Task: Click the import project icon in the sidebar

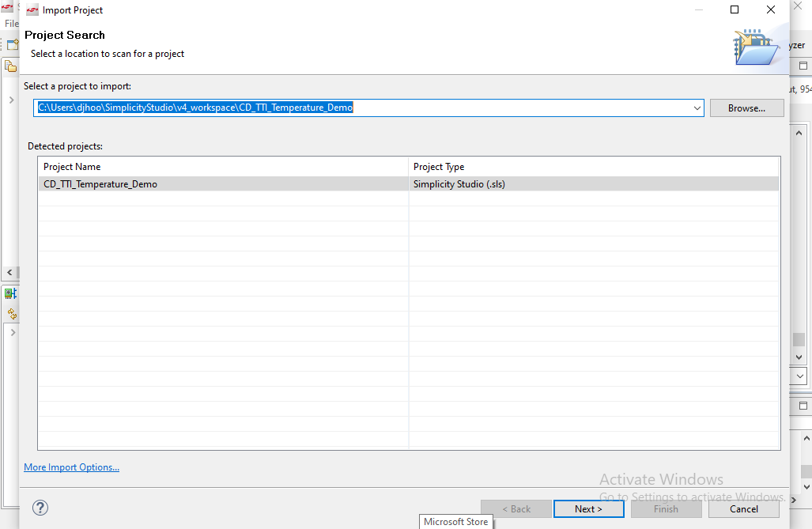Action: [x=10, y=66]
